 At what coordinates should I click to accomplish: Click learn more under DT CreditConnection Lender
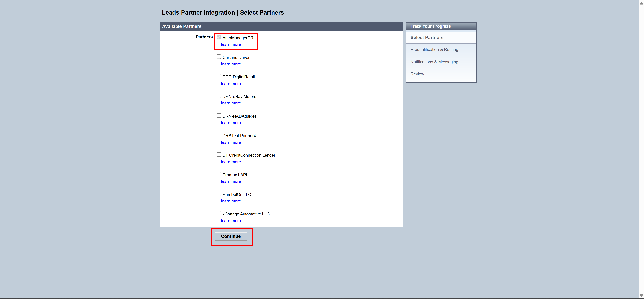coord(231,162)
